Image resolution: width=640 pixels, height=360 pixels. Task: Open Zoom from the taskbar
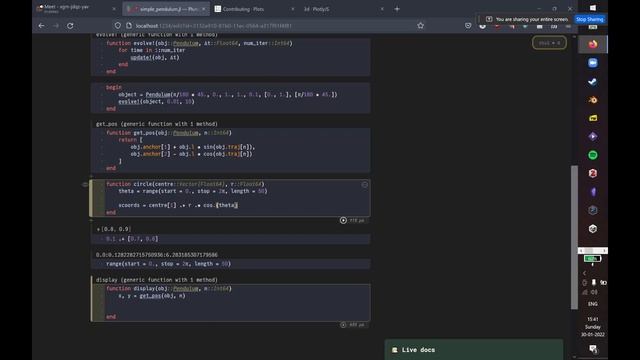pos(593,62)
